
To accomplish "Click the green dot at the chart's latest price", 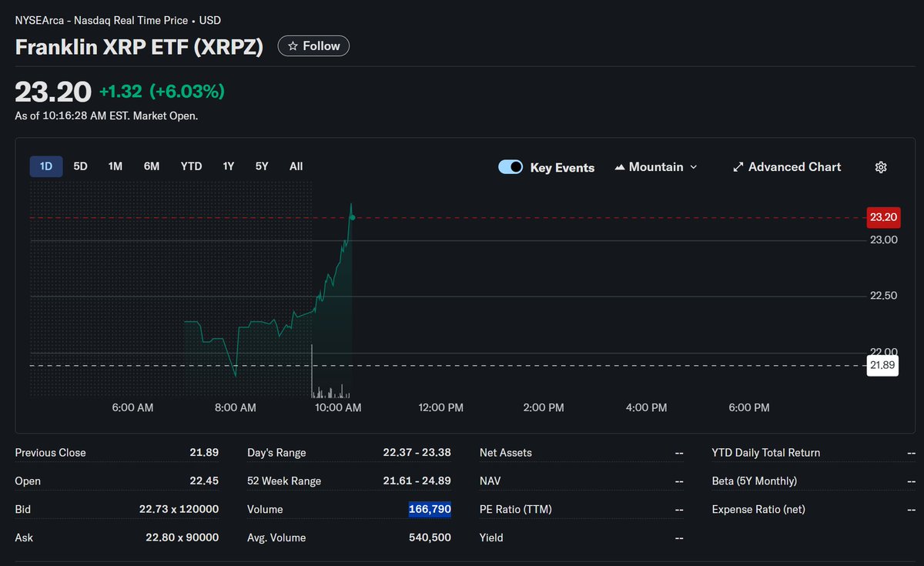I will (x=353, y=218).
